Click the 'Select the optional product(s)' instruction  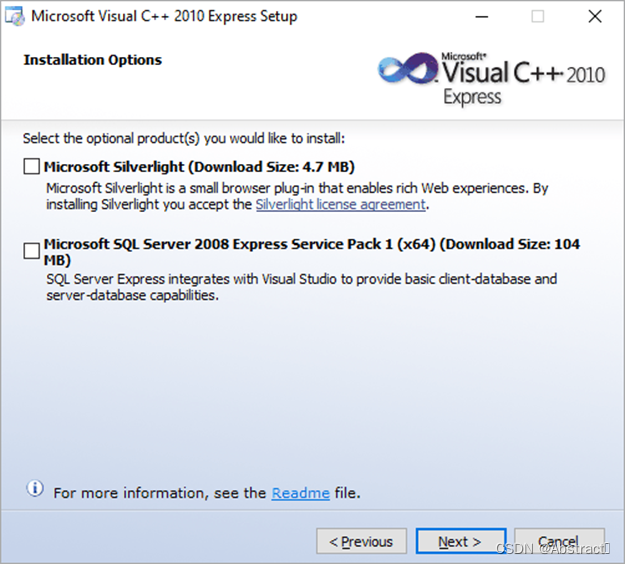click(183, 138)
